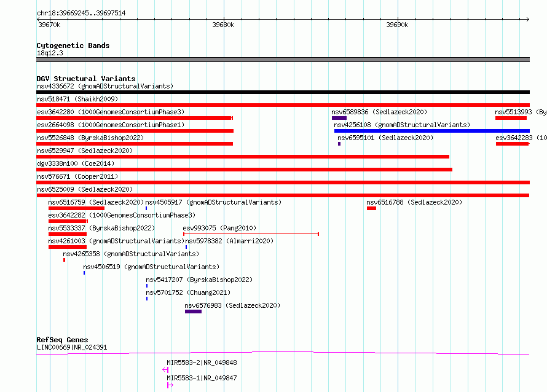Select the black nsv4336672 variant bar
547x392 pixels.
tap(283, 92)
